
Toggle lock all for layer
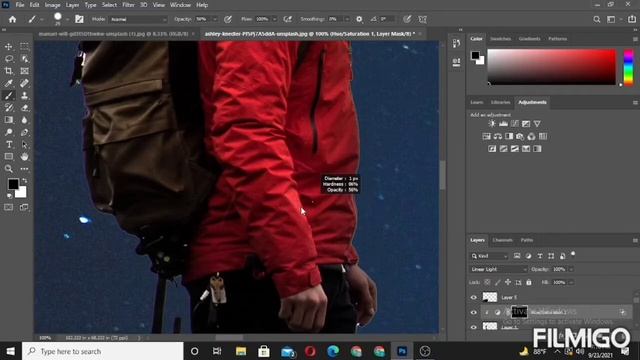529,282
